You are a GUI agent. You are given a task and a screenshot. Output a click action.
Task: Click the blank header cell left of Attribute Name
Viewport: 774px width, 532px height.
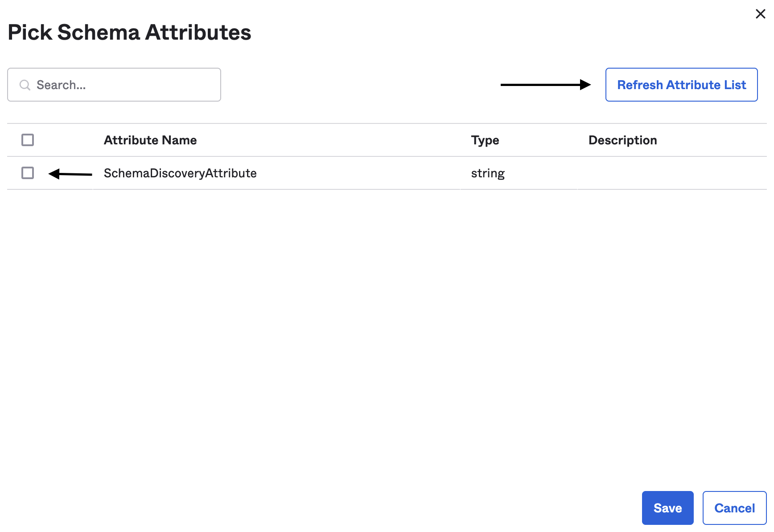[67, 140]
